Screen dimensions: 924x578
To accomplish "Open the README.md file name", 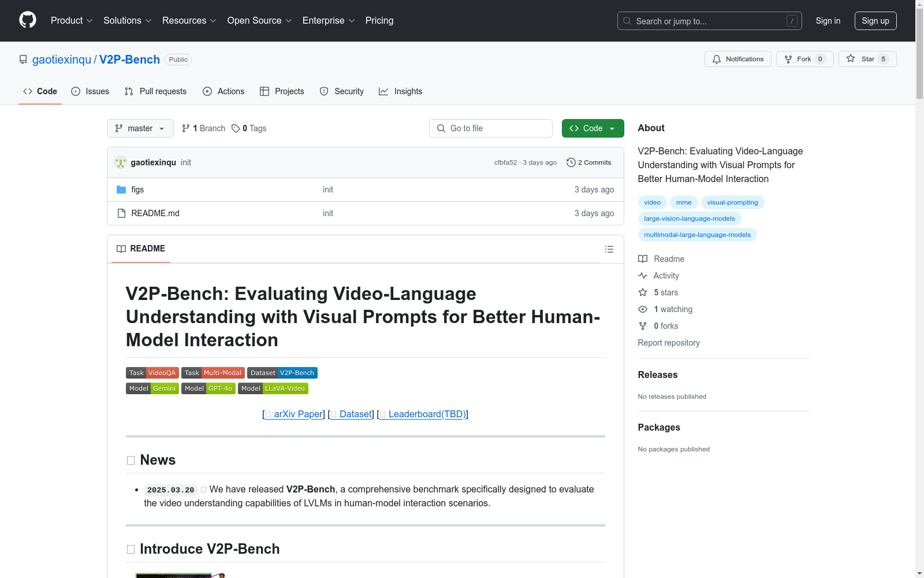I will (x=155, y=213).
